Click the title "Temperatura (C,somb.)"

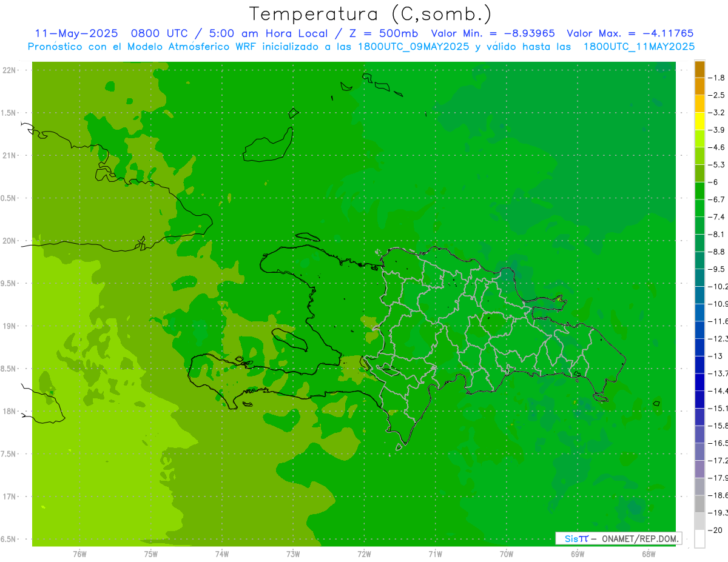(x=371, y=14)
